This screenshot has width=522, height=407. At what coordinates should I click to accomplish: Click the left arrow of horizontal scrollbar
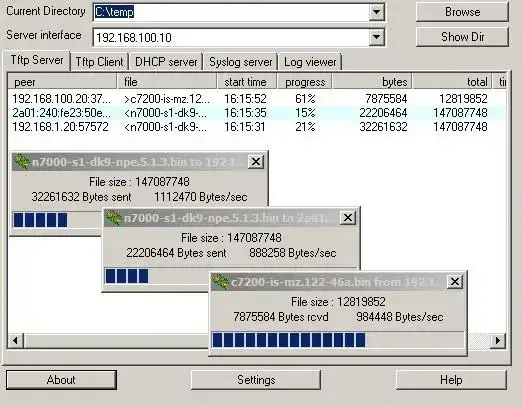[x=15, y=341]
